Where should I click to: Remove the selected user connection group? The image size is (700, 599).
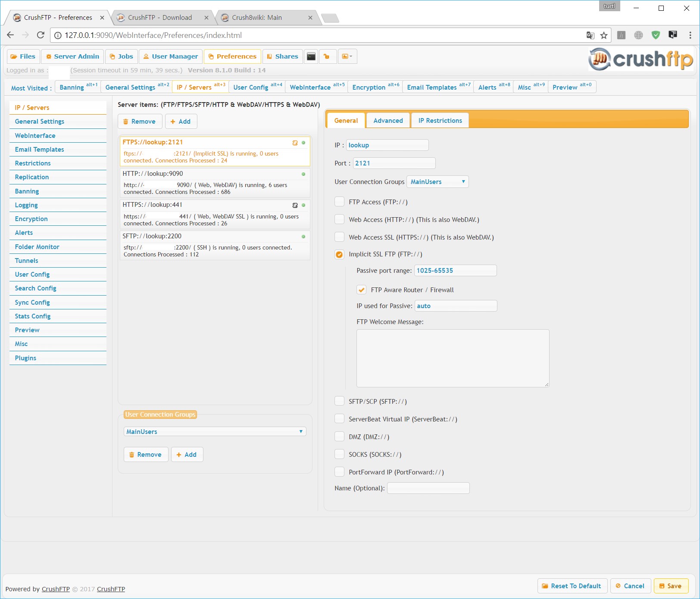pos(146,455)
